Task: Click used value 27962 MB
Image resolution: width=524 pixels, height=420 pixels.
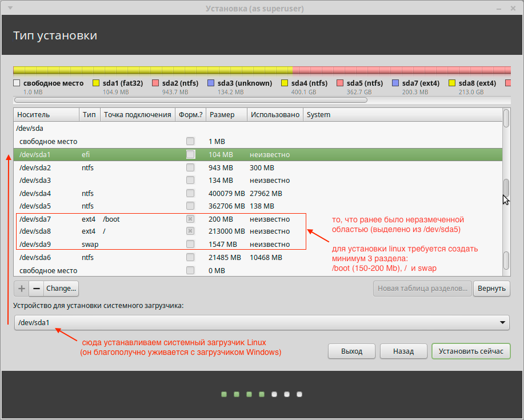Action: click(x=266, y=194)
